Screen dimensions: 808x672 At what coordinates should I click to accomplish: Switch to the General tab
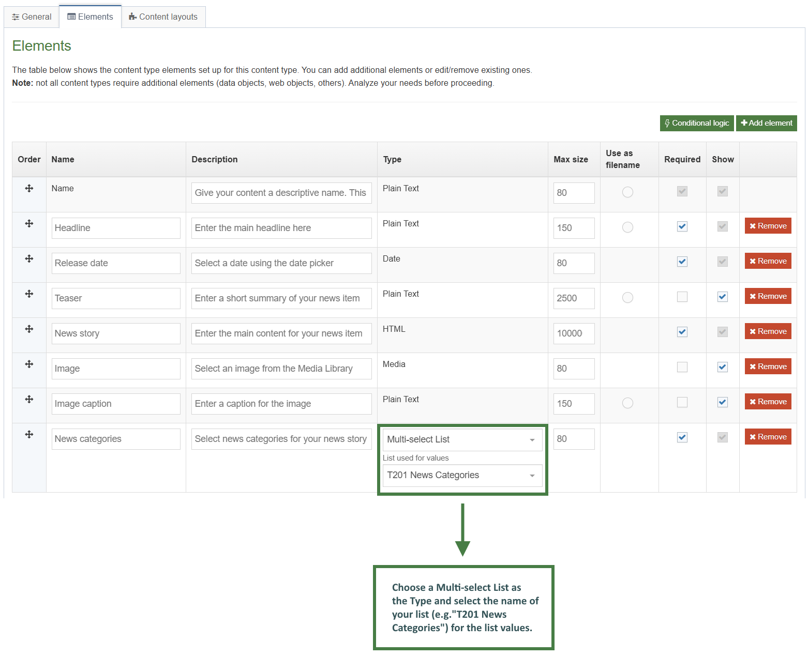[32, 17]
